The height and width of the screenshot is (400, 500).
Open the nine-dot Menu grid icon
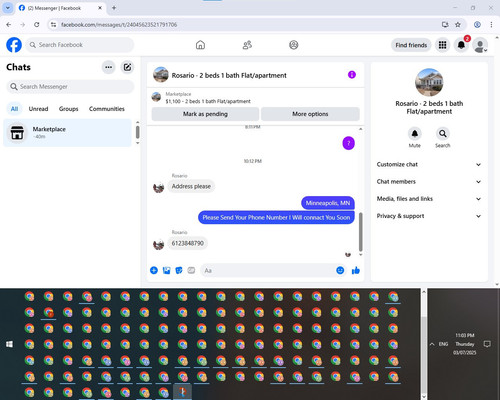pyautogui.click(x=442, y=45)
